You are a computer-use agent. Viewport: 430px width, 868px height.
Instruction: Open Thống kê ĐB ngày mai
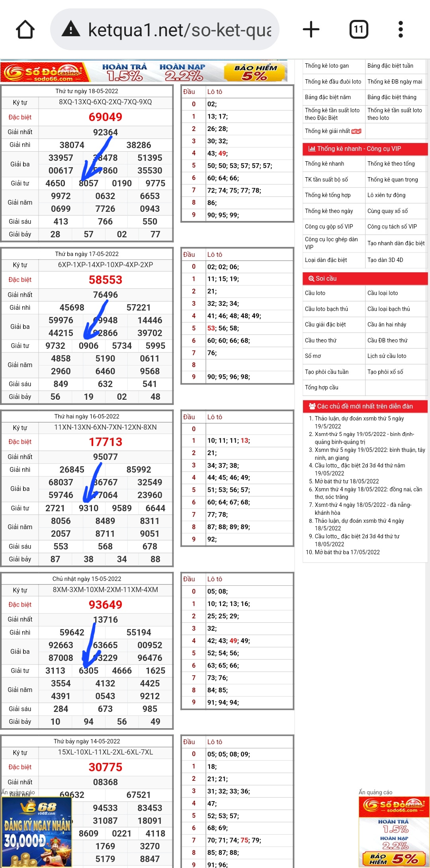pyautogui.click(x=395, y=82)
